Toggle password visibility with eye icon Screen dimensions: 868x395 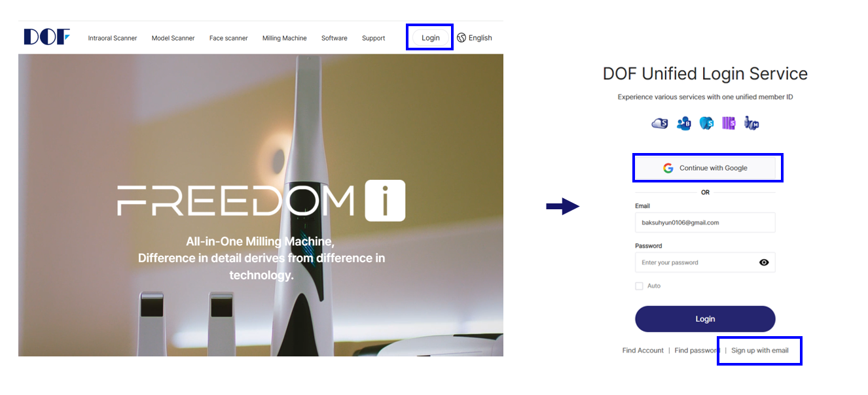764,262
